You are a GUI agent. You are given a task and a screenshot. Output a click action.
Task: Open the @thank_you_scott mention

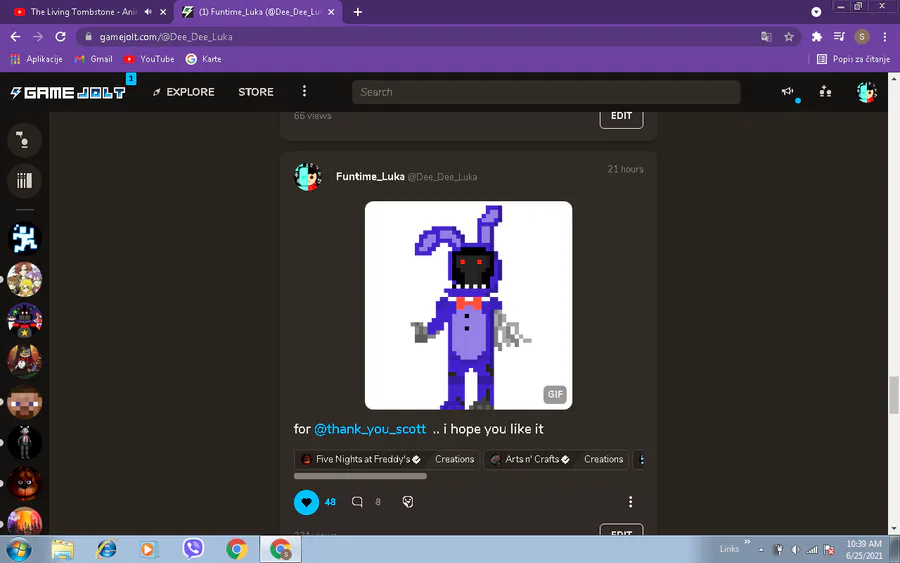click(370, 429)
